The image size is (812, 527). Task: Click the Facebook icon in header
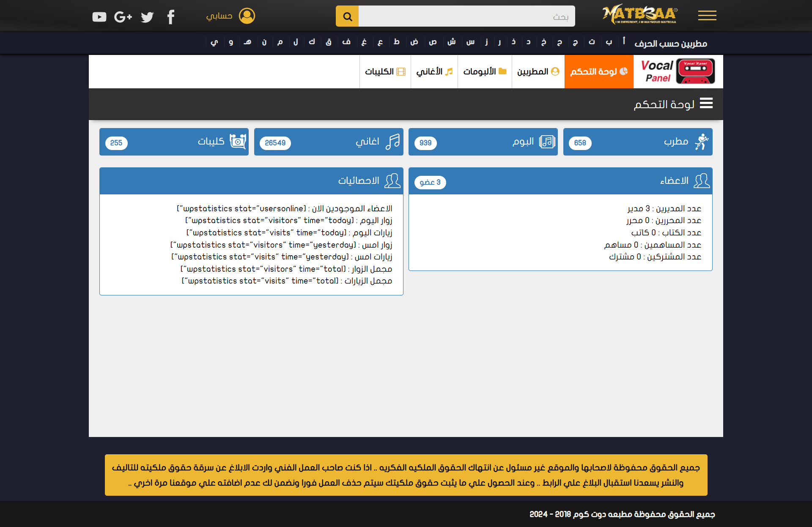point(171,17)
